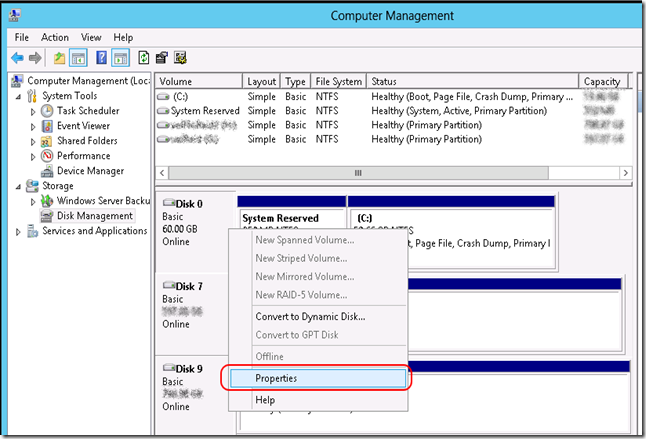Sort by the Type column header
The height and width of the screenshot is (439, 646).
tap(295, 81)
